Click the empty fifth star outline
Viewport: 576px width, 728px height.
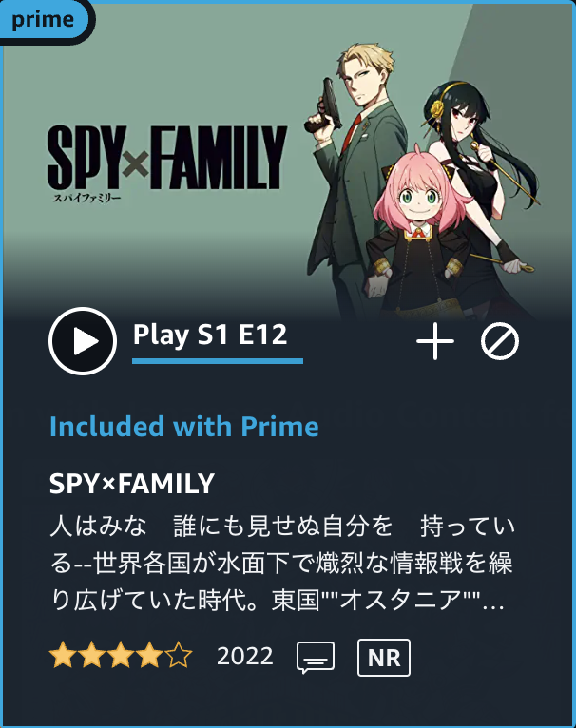[179, 655]
